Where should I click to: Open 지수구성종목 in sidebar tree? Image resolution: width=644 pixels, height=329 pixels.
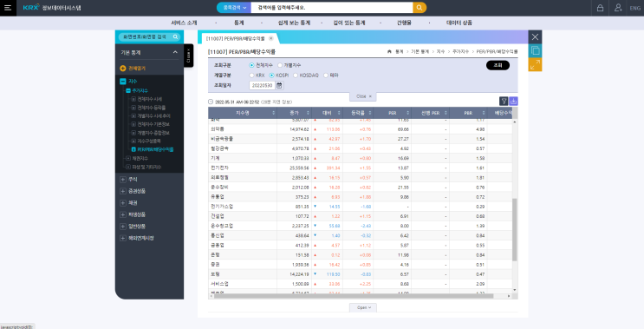pos(149,141)
